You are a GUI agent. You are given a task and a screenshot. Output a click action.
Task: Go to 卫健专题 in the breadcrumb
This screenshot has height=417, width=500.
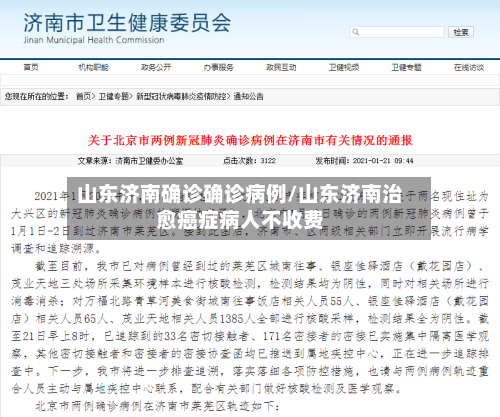(113, 97)
